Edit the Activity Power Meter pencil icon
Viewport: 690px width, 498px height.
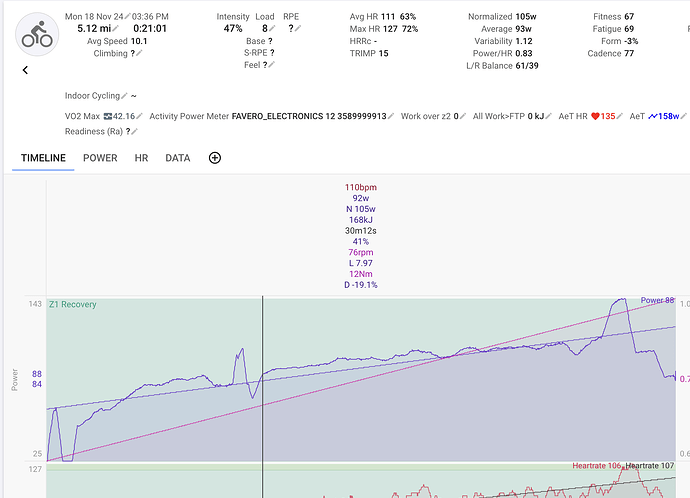391,116
